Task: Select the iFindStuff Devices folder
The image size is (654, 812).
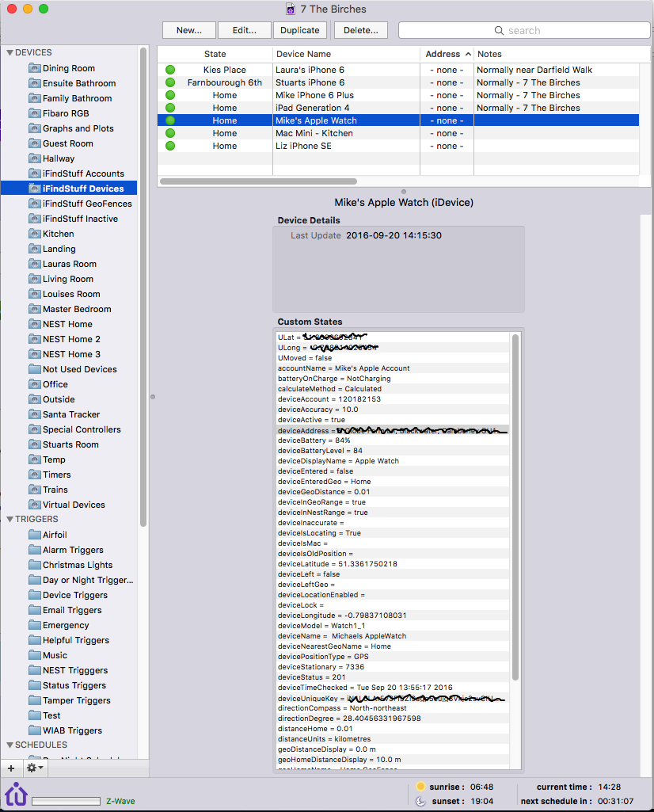Action: point(70,189)
